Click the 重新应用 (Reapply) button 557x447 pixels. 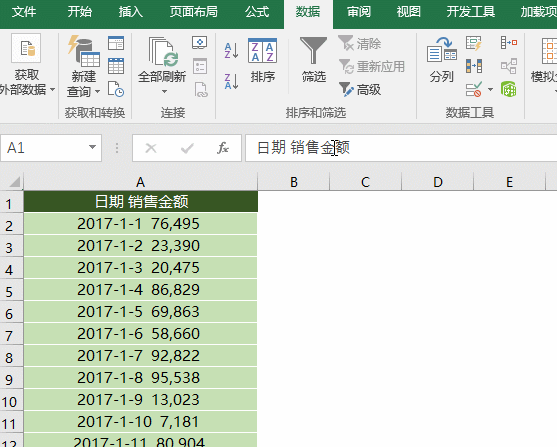coord(372,66)
